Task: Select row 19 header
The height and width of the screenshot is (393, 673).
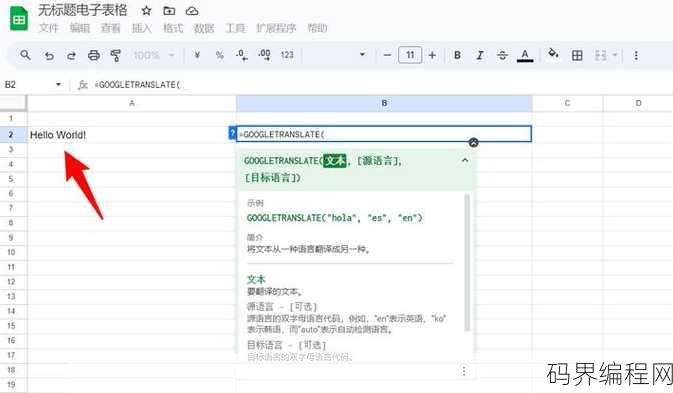Action: click(x=11, y=384)
